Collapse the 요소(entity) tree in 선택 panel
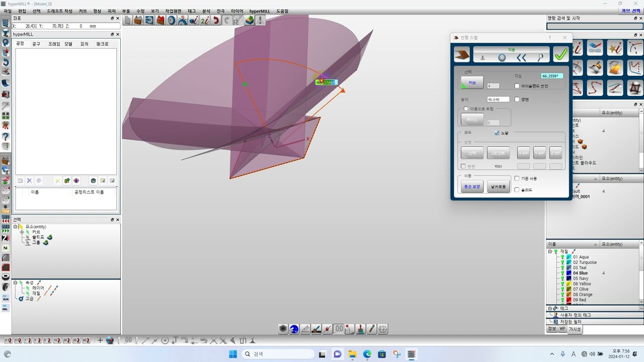This screenshot has width=644, height=362. (16, 227)
